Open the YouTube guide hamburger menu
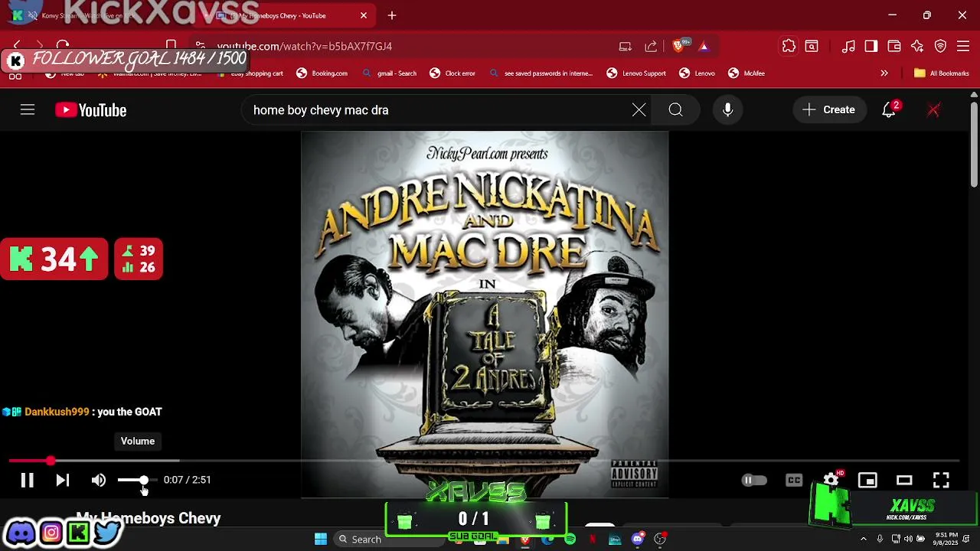 point(28,110)
